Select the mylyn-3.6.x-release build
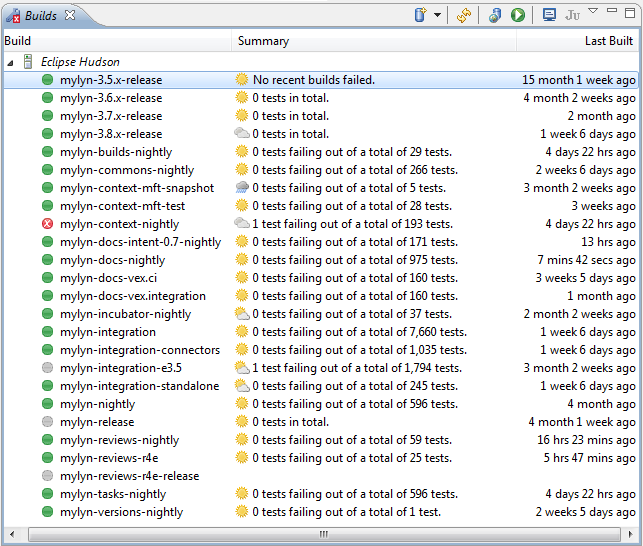The height and width of the screenshot is (546, 643). coord(111,98)
